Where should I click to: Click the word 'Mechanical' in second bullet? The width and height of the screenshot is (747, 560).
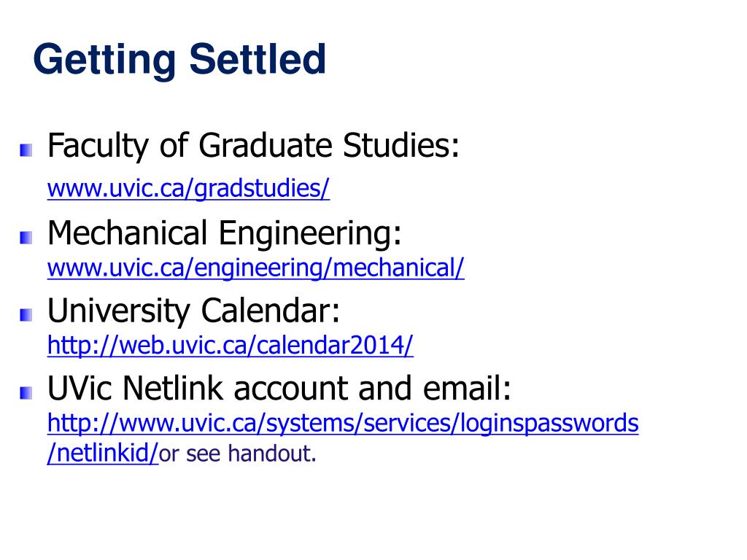127,233
